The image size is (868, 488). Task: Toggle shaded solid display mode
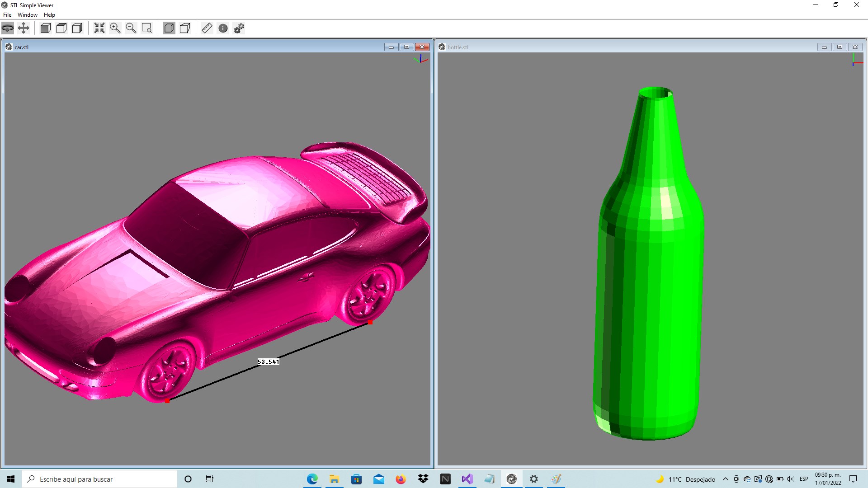pos(169,28)
